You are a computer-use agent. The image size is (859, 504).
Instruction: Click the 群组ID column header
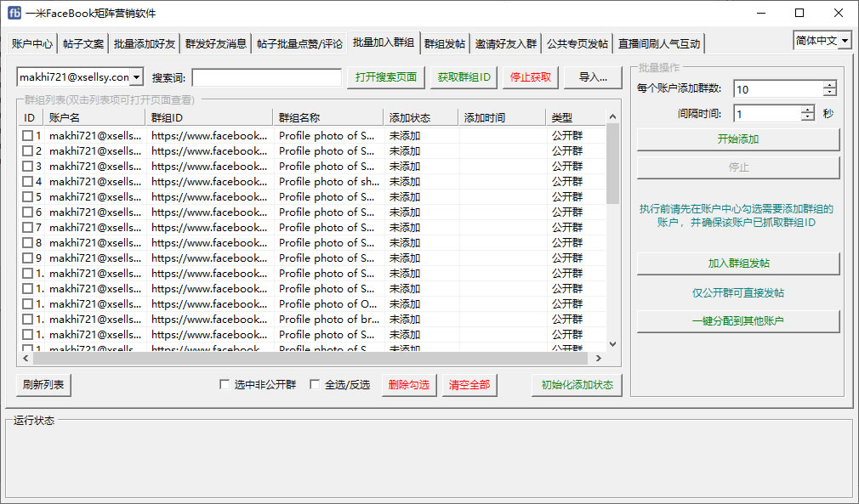click(x=209, y=117)
